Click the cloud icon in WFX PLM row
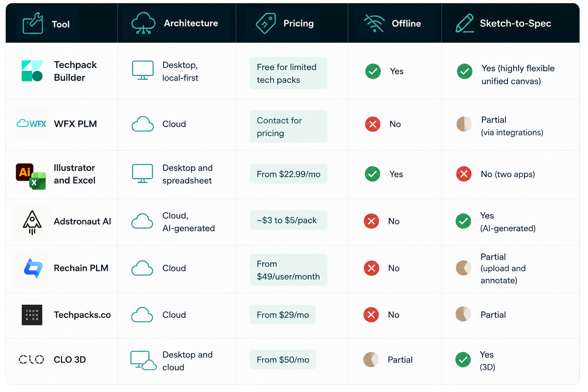 click(x=143, y=124)
